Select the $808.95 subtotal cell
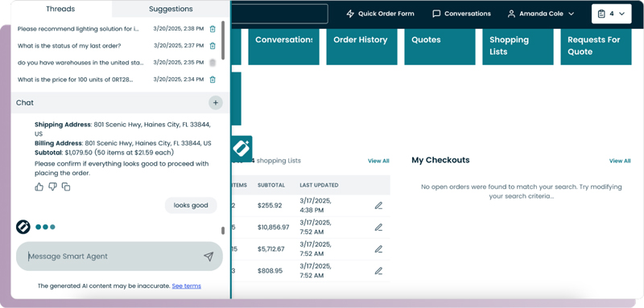Image resolution: width=644 pixels, height=308 pixels. tap(270, 271)
